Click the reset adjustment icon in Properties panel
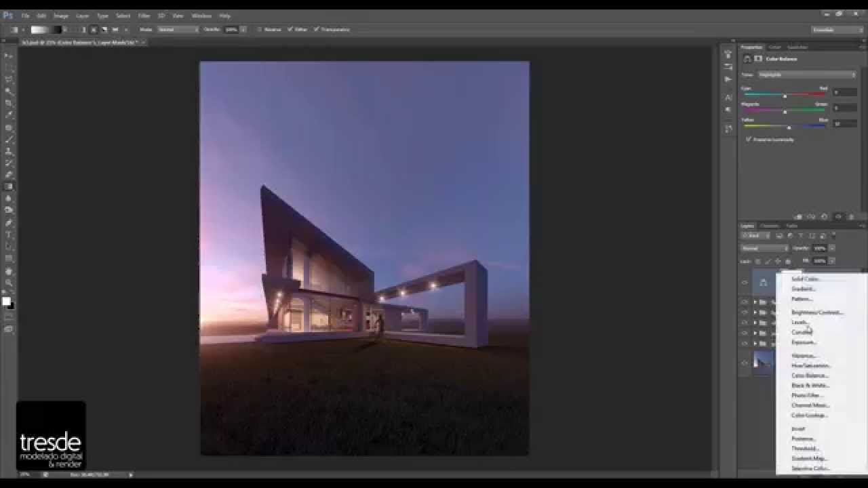868x488 pixels. pyautogui.click(x=825, y=217)
